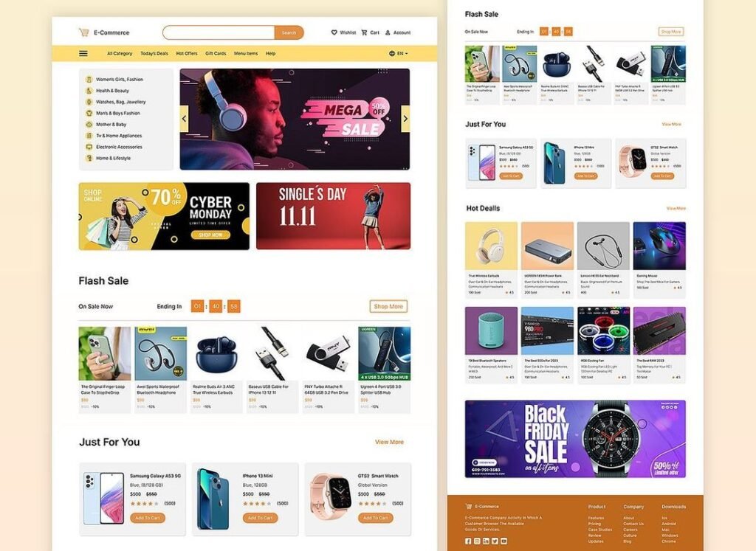Open the Cart icon in header
Image resolution: width=756 pixels, height=551 pixels.
pos(364,32)
